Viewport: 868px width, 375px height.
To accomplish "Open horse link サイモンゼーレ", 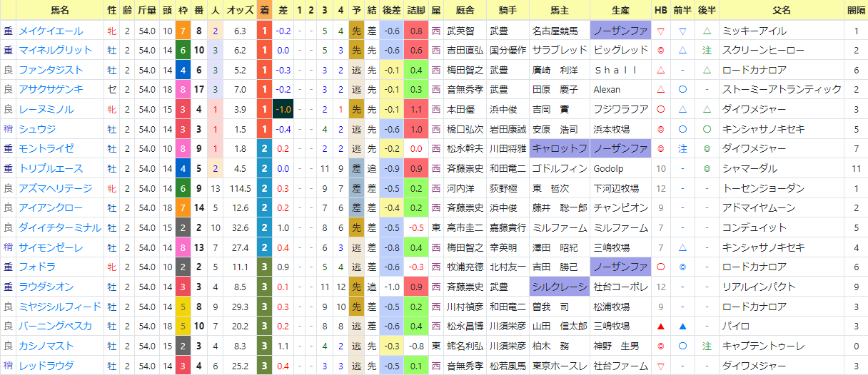I will click(x=51, y=247).
